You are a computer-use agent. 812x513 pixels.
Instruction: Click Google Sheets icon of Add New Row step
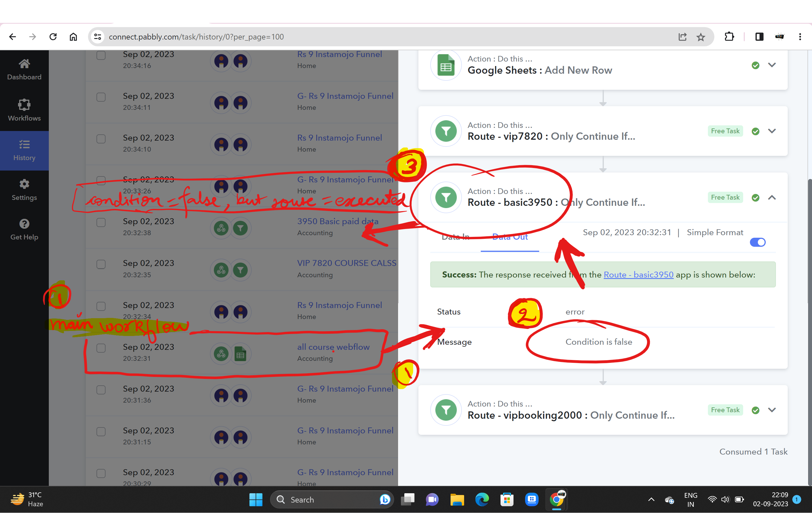(446, 65)
